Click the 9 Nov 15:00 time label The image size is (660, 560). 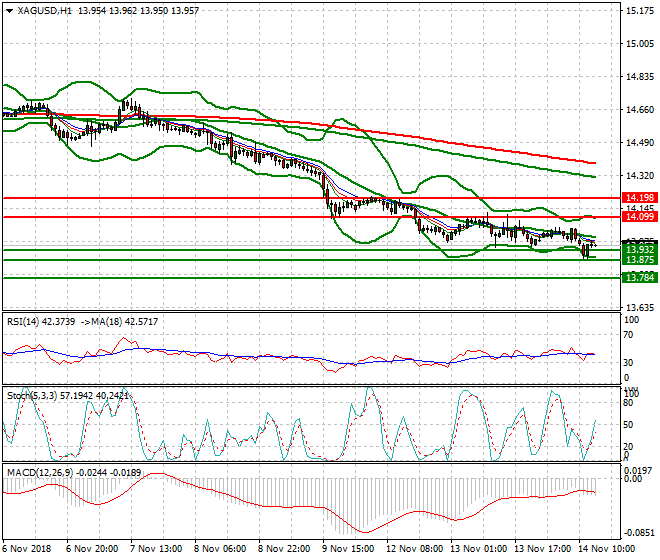(x=349, y=549)
